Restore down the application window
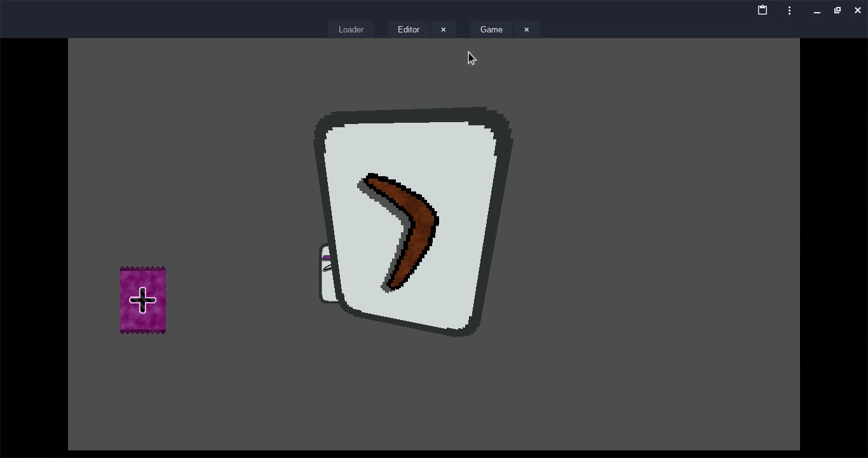 837,10
